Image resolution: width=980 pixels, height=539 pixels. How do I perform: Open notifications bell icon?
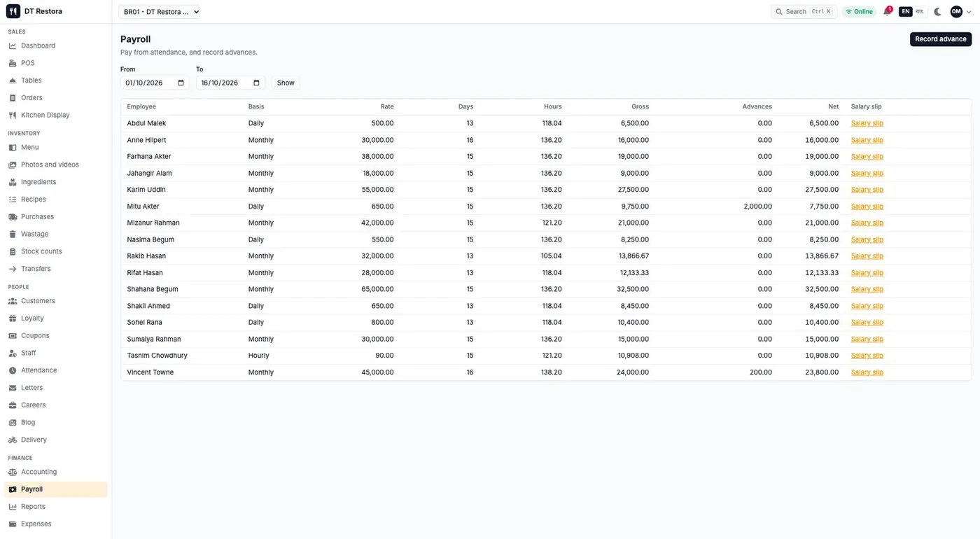pos(887,12)
